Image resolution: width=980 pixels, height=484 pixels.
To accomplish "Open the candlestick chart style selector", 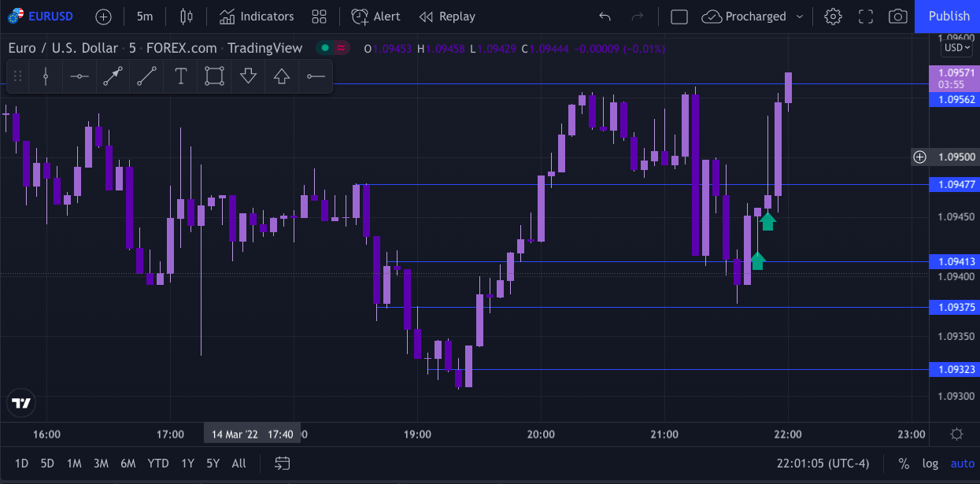I will pyautogui.click(x=186, y=17).
